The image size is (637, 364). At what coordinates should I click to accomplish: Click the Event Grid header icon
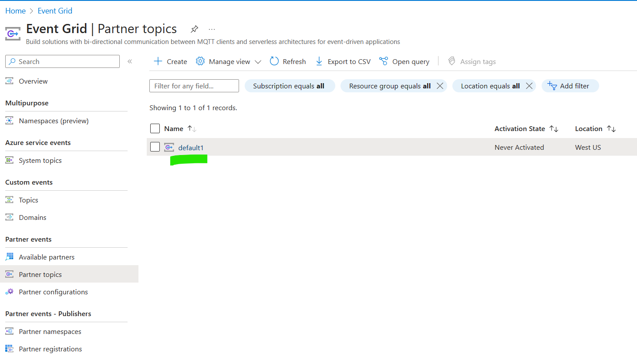click(13, 34)
